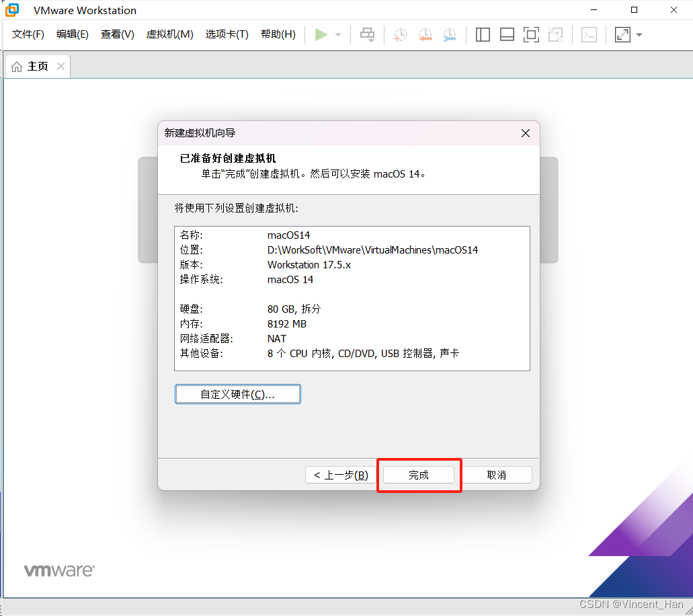Click the VMware Workstation app logo
Screen dimensions: 693x616
[12, 9]
